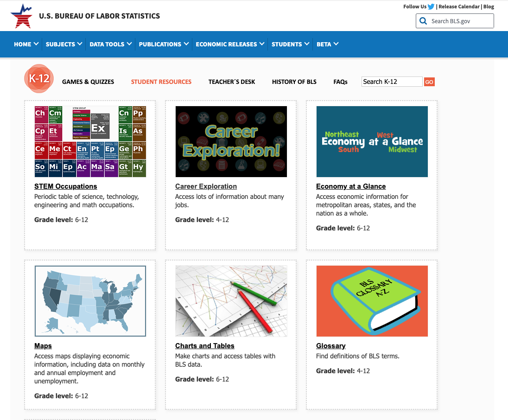Click the green BLS Glossary book image

click(x=372, y=301)
